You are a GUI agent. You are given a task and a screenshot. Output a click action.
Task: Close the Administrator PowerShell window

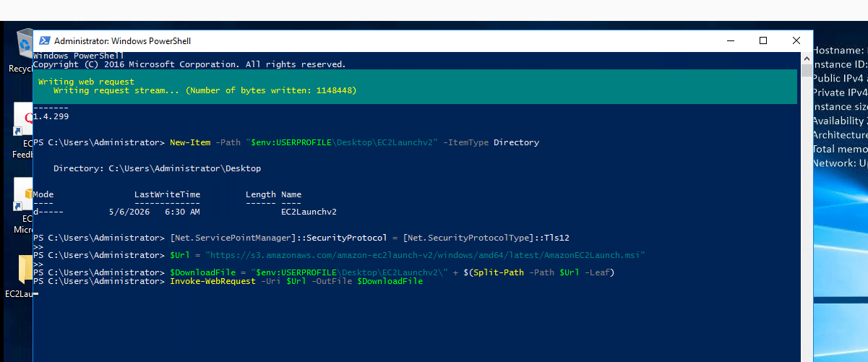(x=796, y=41)
